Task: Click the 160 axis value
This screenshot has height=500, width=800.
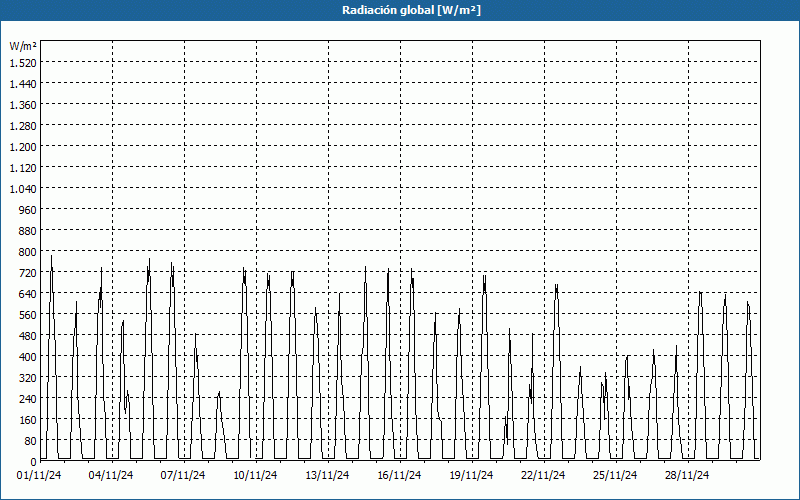Action: [x=28, y=420]
